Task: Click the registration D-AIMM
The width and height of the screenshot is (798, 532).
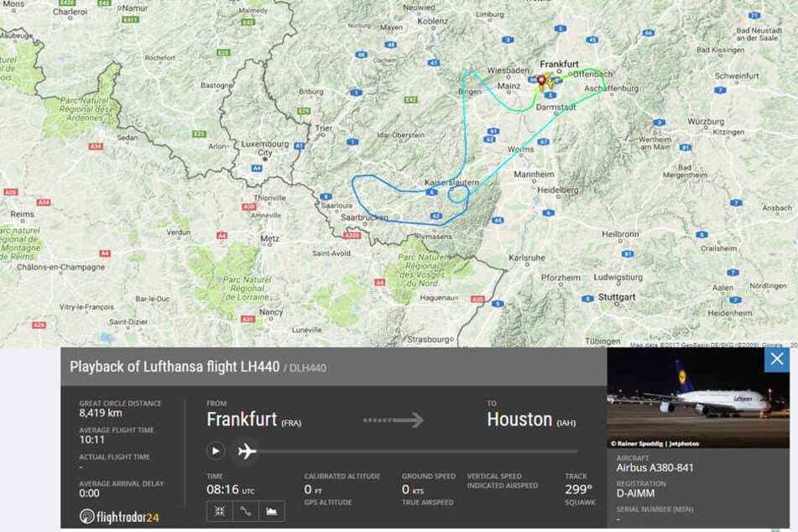Action: click(x=635, y=493)
